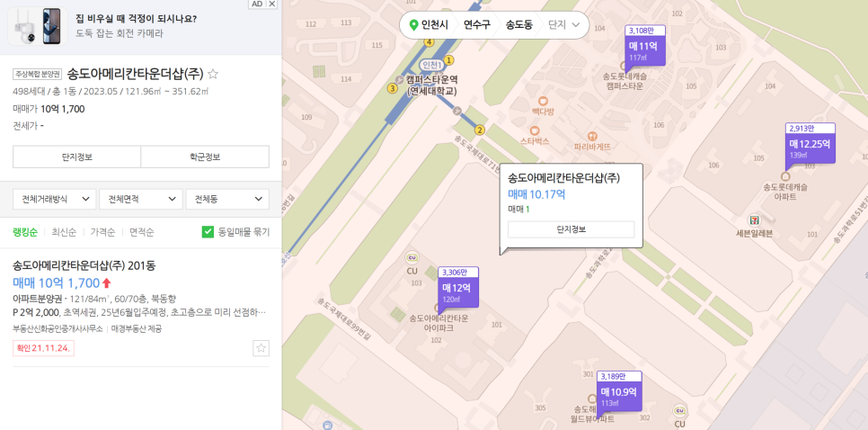Open the 송도아메리칸타운더샵(주) 201동 listing title

[84, 265]
